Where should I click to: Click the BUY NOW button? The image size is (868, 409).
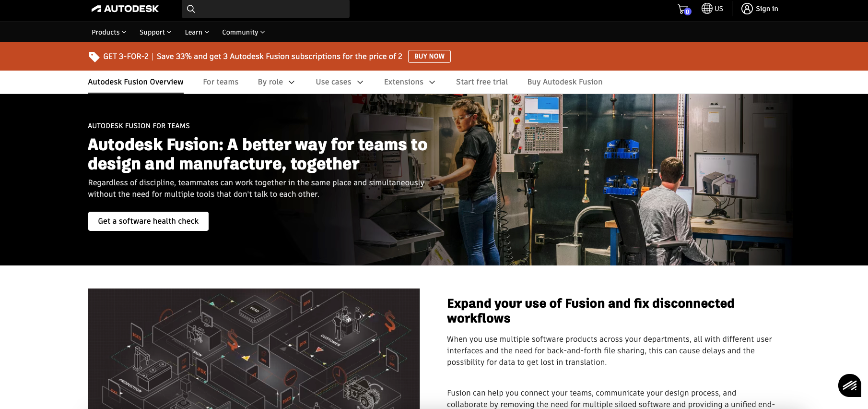coord(429,56)
